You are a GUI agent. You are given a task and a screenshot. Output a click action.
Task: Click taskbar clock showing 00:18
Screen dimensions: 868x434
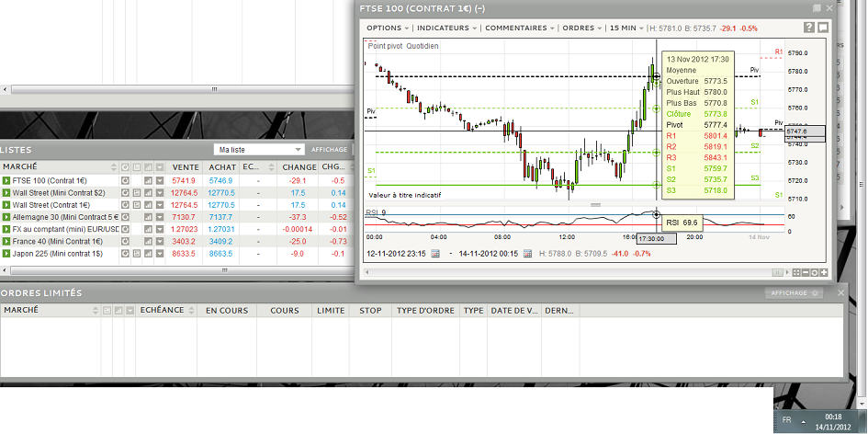coord(834,417)
